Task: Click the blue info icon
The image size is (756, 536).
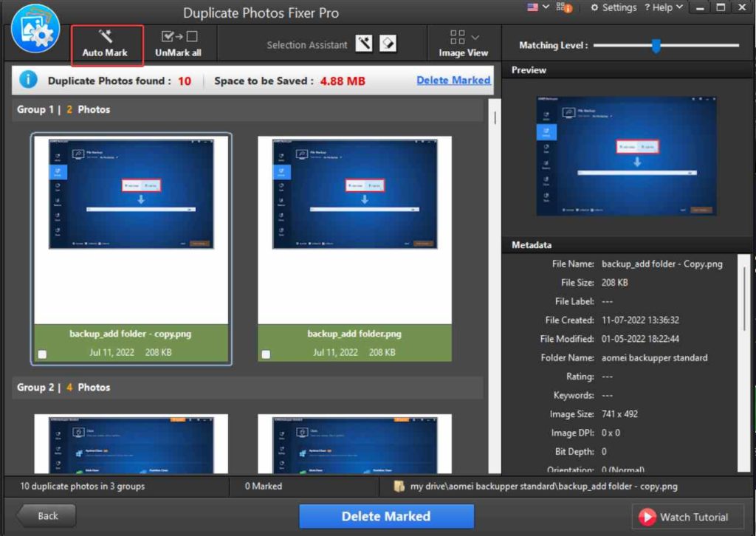Action: pyautogui.click(x=29, y=80)
